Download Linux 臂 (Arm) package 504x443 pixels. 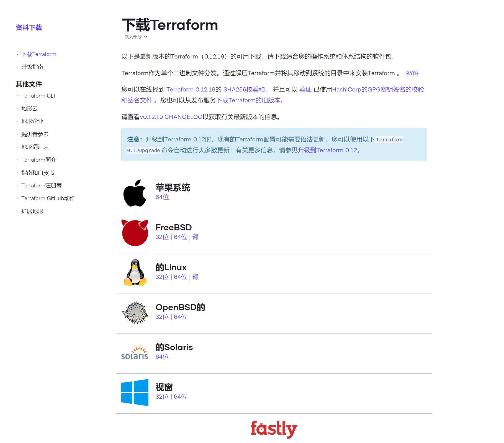195,277
